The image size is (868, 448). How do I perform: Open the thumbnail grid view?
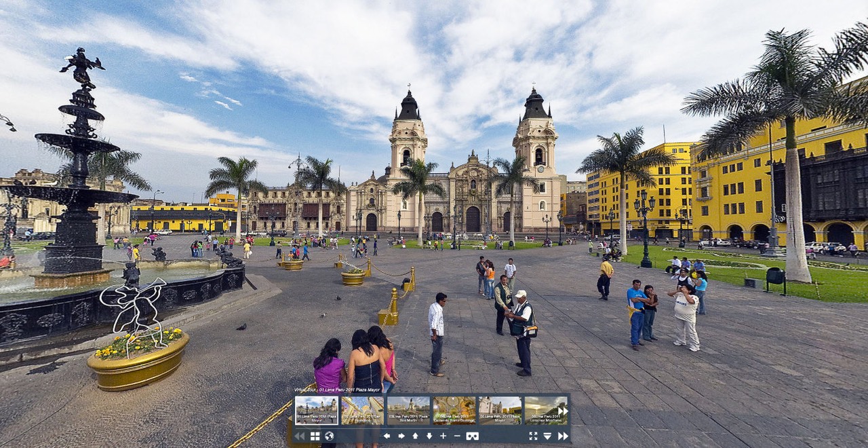coord(315,436)
